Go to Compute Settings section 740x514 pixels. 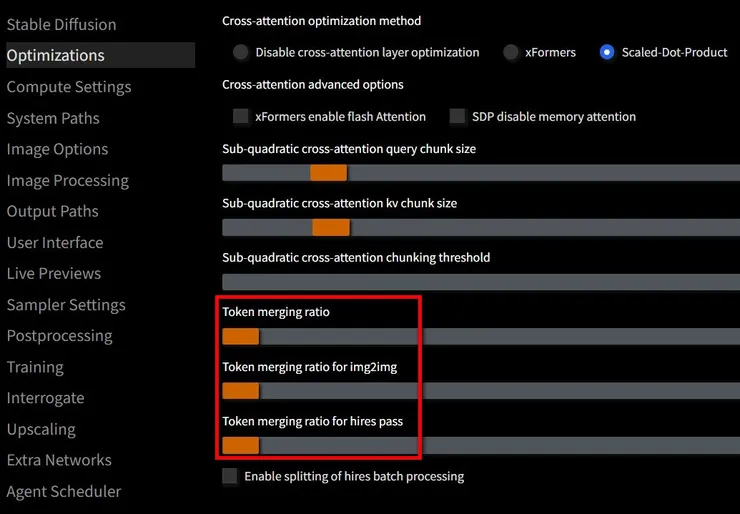(69, 87)
